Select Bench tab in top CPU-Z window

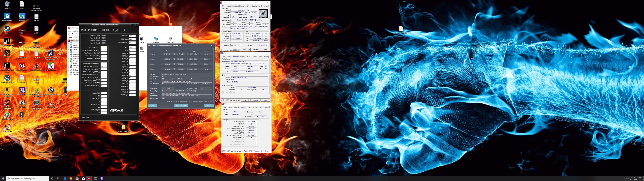coord(260,6)
